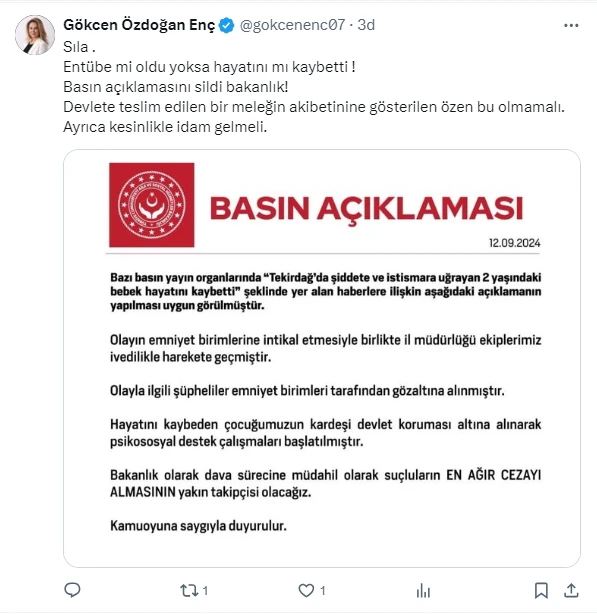
Task: Click the 12.09.2024 date on the press release
Action: tap(514, 243)
